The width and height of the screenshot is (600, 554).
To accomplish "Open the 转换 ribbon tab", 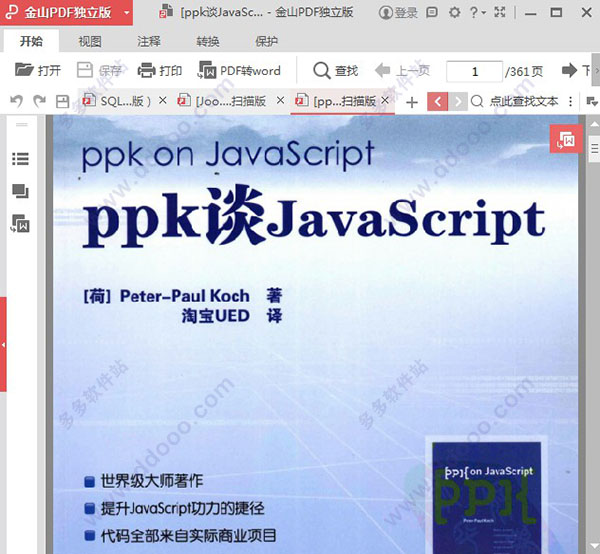I will [208, 41].
